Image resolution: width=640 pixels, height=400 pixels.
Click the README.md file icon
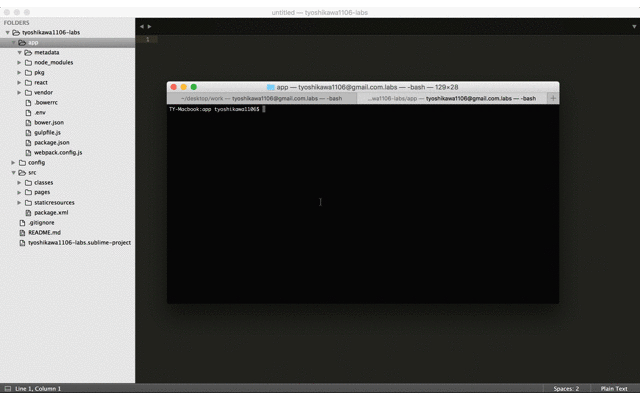(x=22, y=232)
